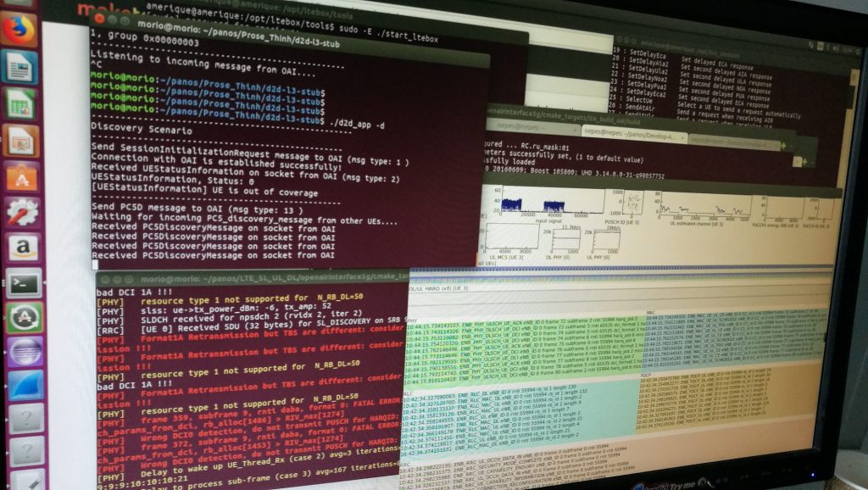Click the purple sphere application icon
The width and height of the screenshot is (868, 490).
(25, 352)
